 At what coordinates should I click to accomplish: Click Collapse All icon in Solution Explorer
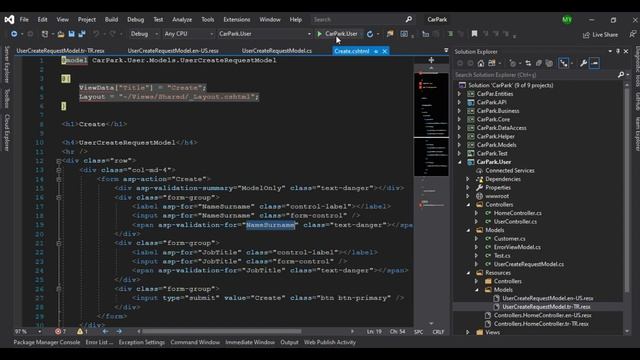click(x=539, y=63)
